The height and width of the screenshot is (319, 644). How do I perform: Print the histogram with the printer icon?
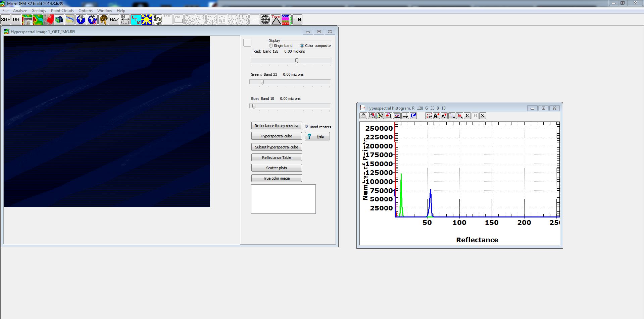coord(363,116)
